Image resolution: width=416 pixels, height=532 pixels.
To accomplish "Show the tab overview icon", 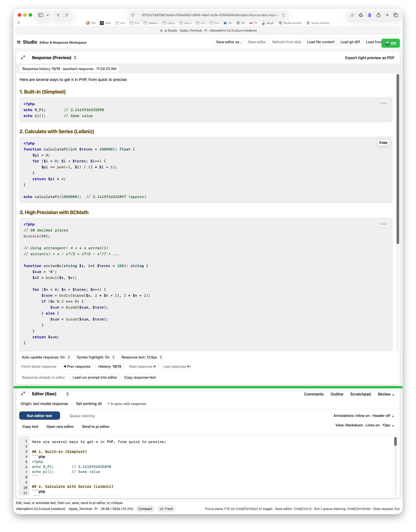I will pos(396,15).
